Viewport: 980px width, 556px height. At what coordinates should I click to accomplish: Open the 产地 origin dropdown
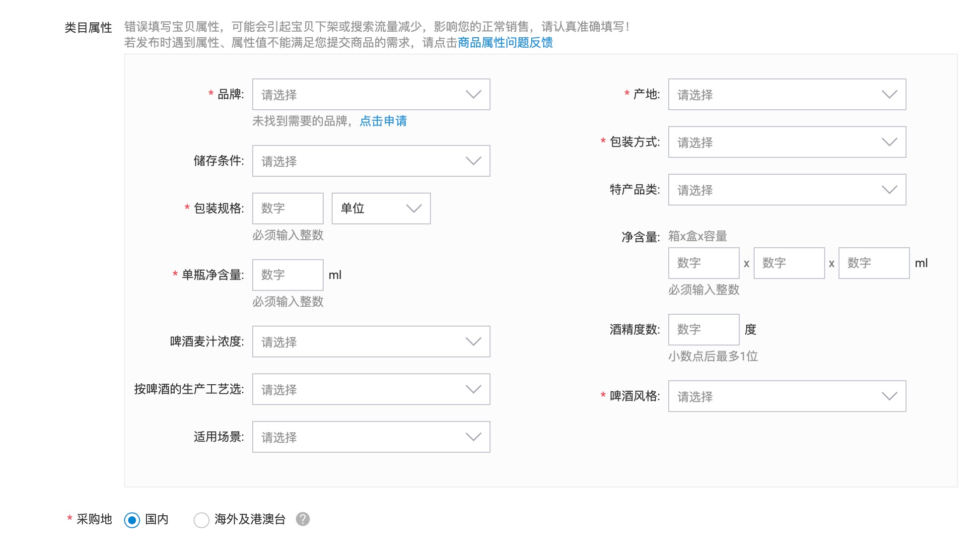click(787, 94)
